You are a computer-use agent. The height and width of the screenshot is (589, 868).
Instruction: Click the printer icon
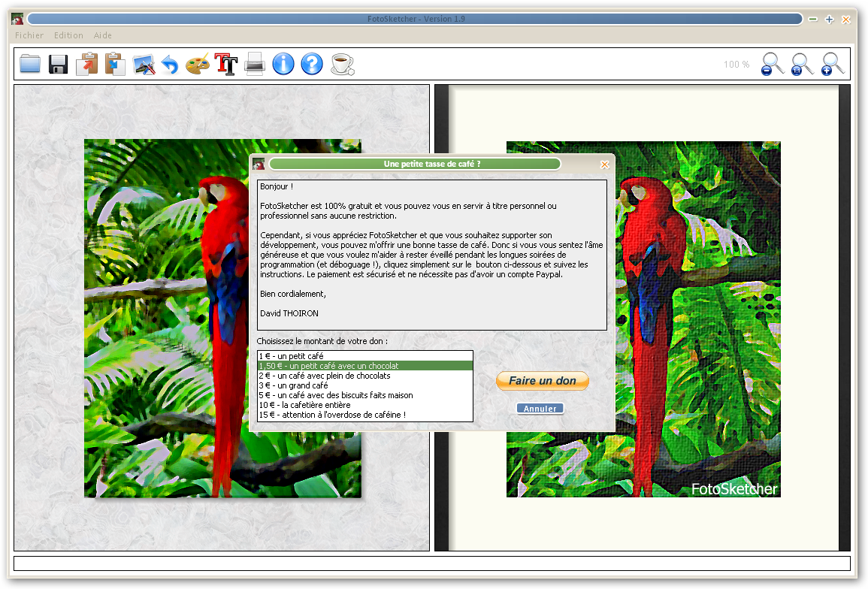(x=255, y=65)
